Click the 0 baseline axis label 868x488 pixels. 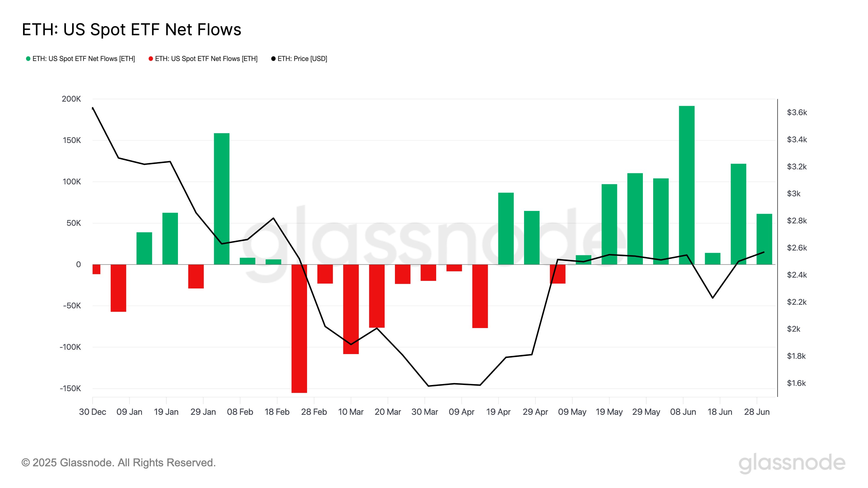(x=78, y=264)
